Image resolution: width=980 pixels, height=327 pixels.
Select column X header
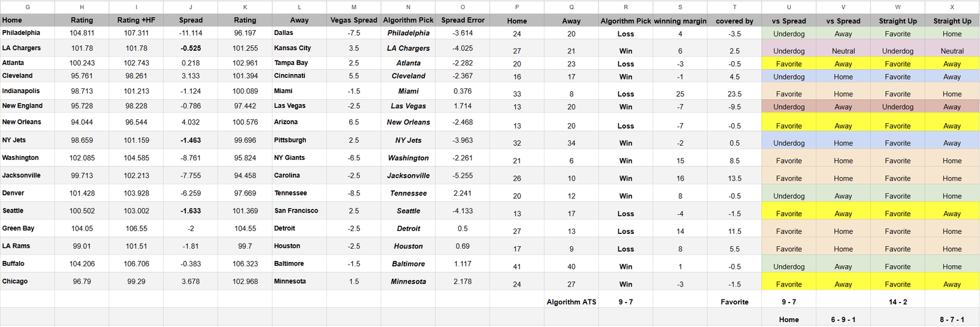click(952, 7)
